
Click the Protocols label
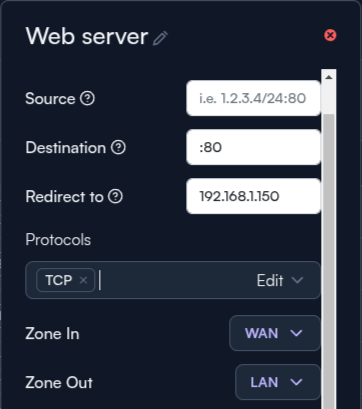(x=58, y=240)
